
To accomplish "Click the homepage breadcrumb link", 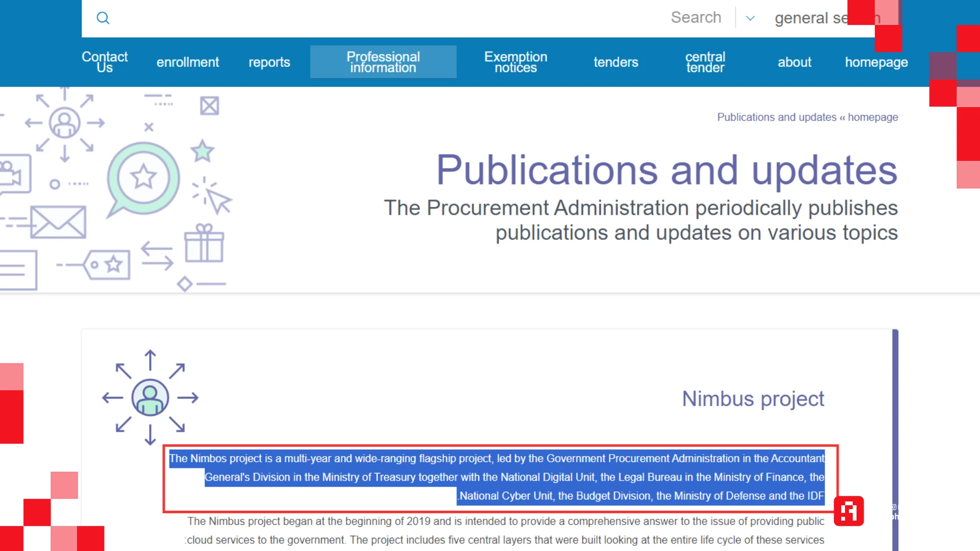I will coord(873,117).
